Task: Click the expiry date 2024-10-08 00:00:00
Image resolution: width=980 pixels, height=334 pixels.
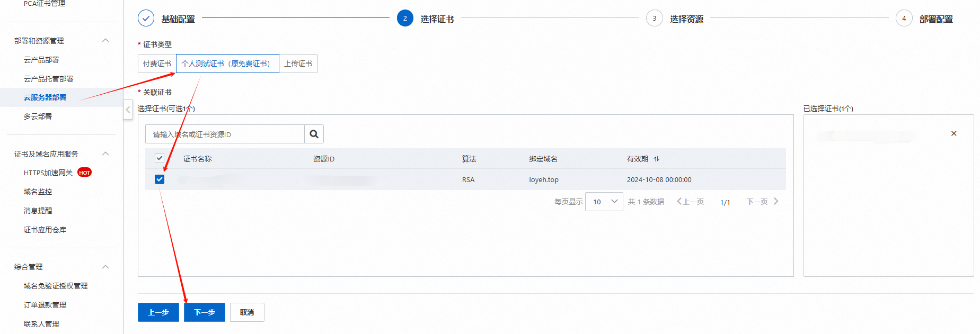Action: pos(659,180)
